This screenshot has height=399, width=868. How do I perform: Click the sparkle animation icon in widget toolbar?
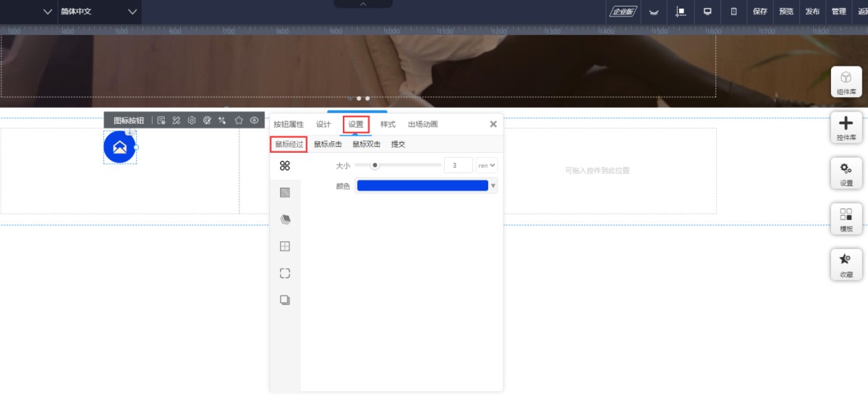coord(223,120)
